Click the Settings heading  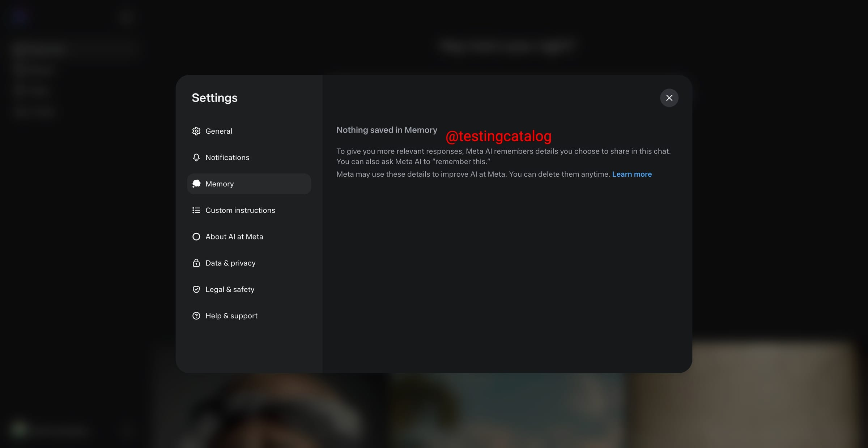(x=214, y=98)
